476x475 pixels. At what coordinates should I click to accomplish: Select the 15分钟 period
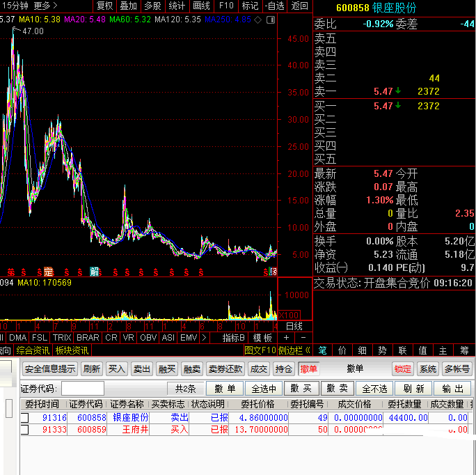click(15, 6)
